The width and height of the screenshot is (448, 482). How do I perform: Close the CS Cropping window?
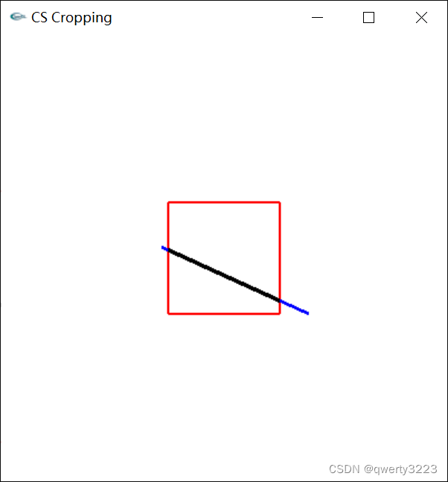[421, 18]
